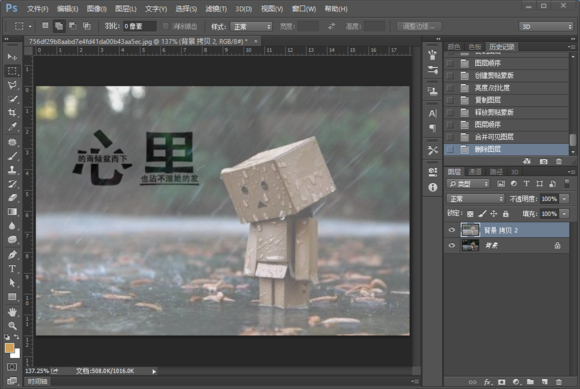
Task: Hide the 背景 拷贝 2 layer
Action: tap(452, 230)
